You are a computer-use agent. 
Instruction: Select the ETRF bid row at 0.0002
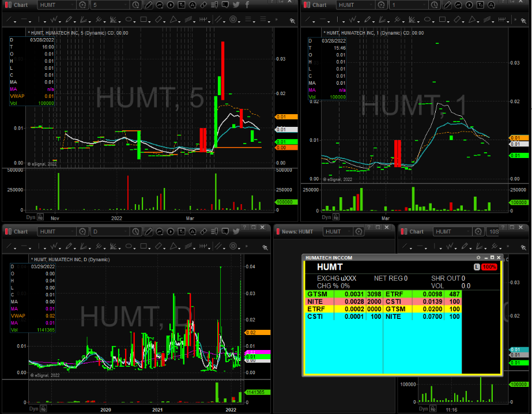click(x=344, y=309)
